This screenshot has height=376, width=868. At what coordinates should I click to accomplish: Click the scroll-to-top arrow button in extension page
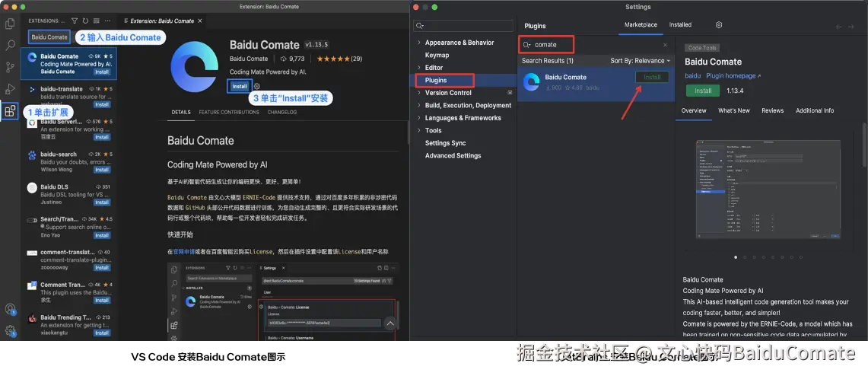point(391,323)
